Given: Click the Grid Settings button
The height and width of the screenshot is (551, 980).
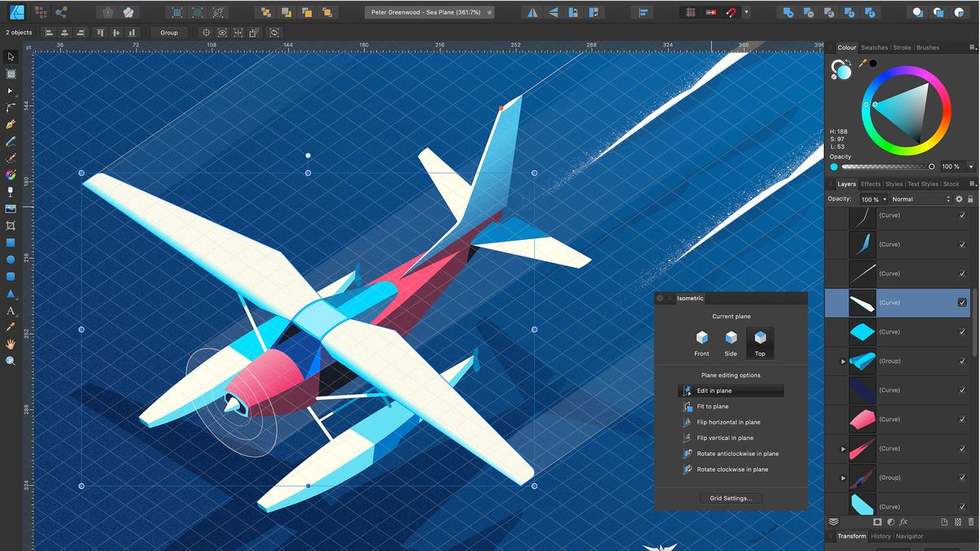Looking at the screenshot, I should [x=731, y=498].
